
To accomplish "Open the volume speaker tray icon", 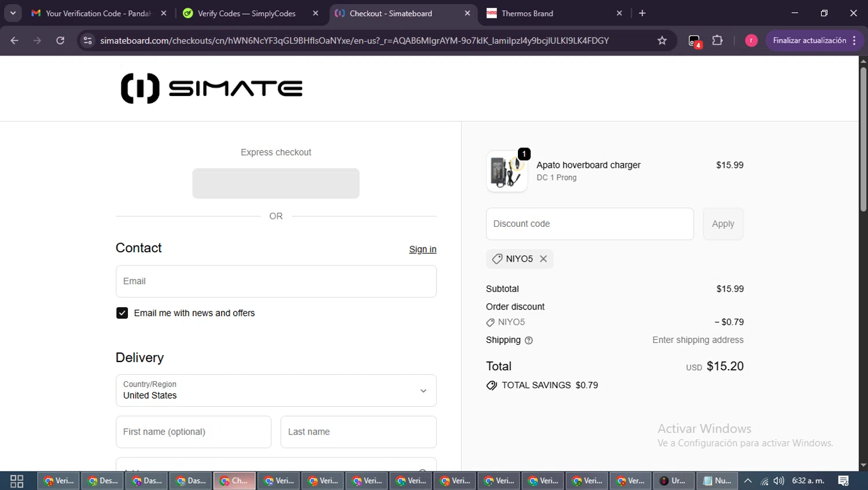I will pyautogui.click(x=779, y=481).
